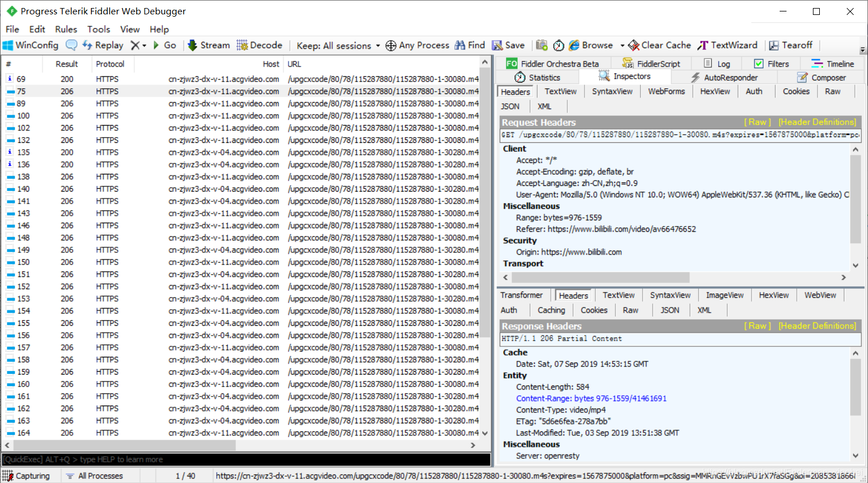Image resolution: width=868 pixels, height=483 pixels.
Task: Open the Keep: All sessions dropdown
Action: pos(338,46)
